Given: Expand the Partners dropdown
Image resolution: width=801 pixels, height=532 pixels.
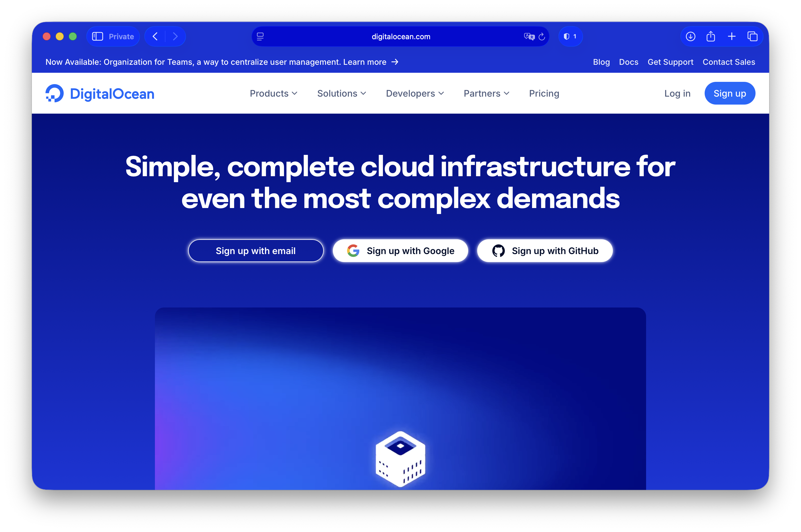Looking at the screenshot, I should [x=486, y=93].
